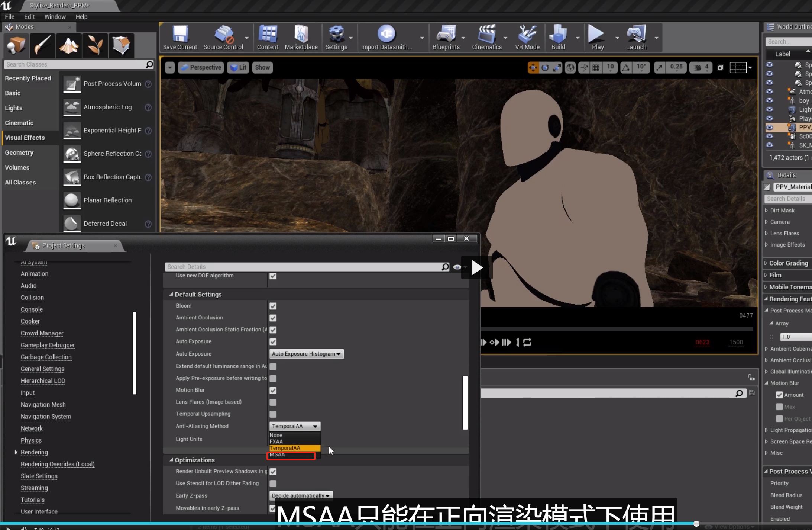Toggle the Motion Blur checkbox

click(x=273, y=390)
